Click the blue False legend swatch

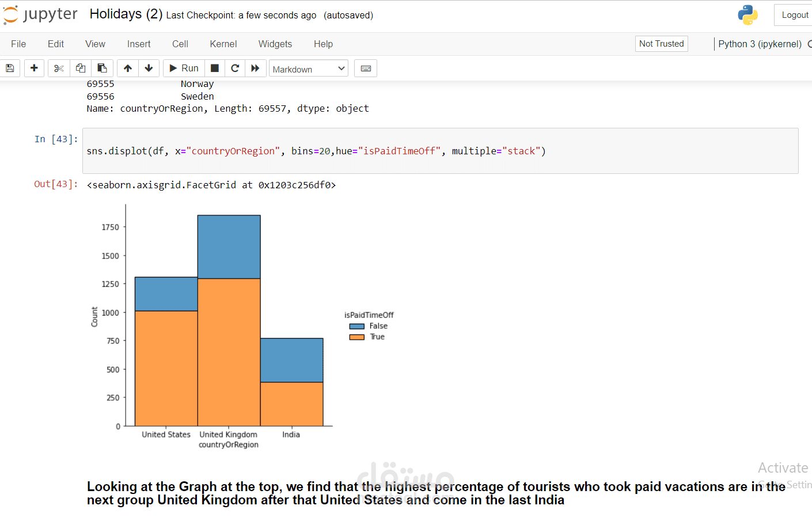pyautogui.click(x=356, y=326)
